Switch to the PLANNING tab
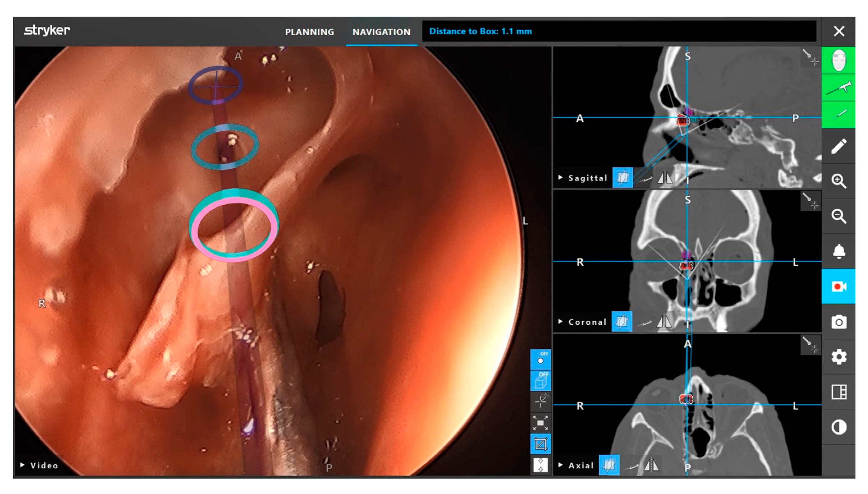 point(309,32)
